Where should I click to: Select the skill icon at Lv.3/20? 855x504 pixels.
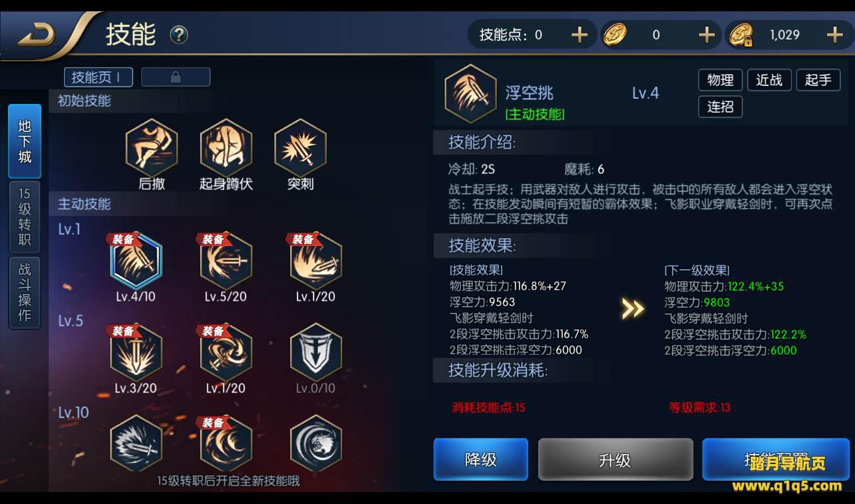tap(135, 353)
